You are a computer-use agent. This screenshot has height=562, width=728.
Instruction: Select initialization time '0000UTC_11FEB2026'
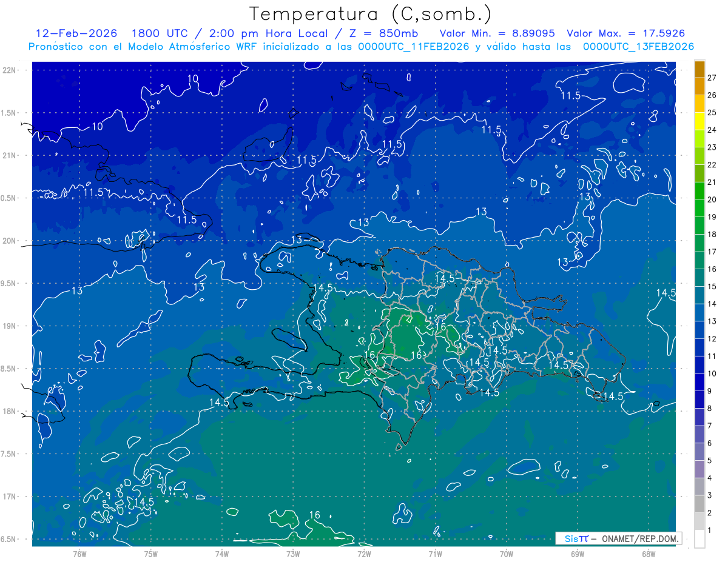[x=414, y=47]
